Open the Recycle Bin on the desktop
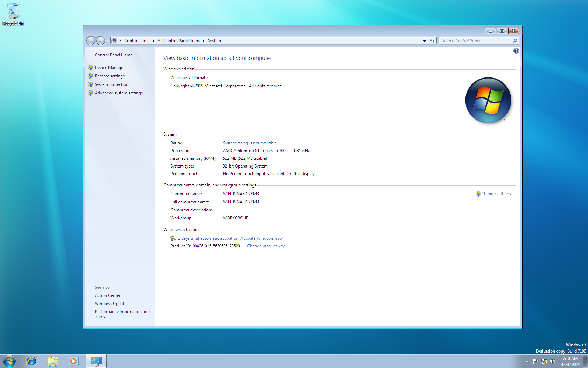Image resolution: width=588 pixels, height=368 pixels. (13, 11)
